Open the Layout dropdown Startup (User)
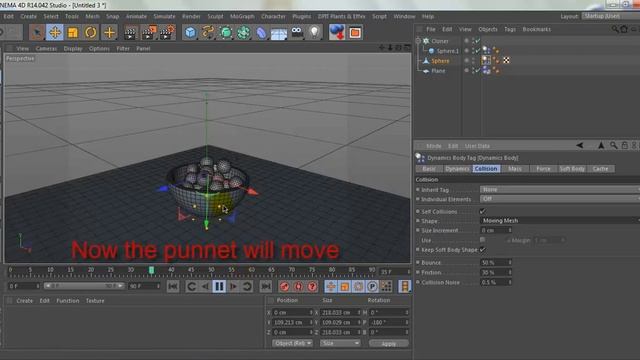Screen dimensions: 640x360 click(x=611, y=16)
